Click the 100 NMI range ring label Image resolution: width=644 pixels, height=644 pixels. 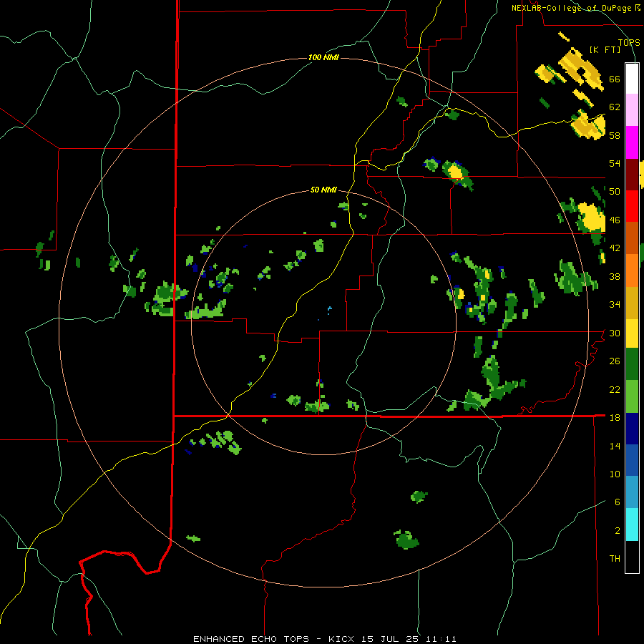tap(323, 57)
